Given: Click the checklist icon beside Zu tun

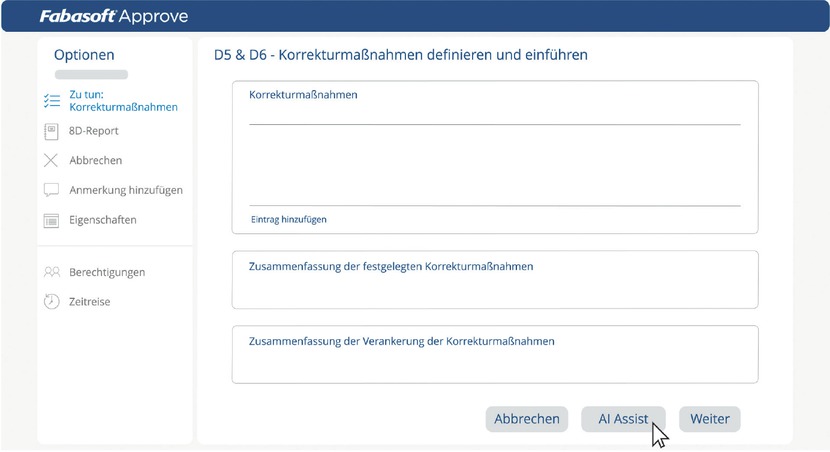Looking at the screenshot, I should pos(52,101).
